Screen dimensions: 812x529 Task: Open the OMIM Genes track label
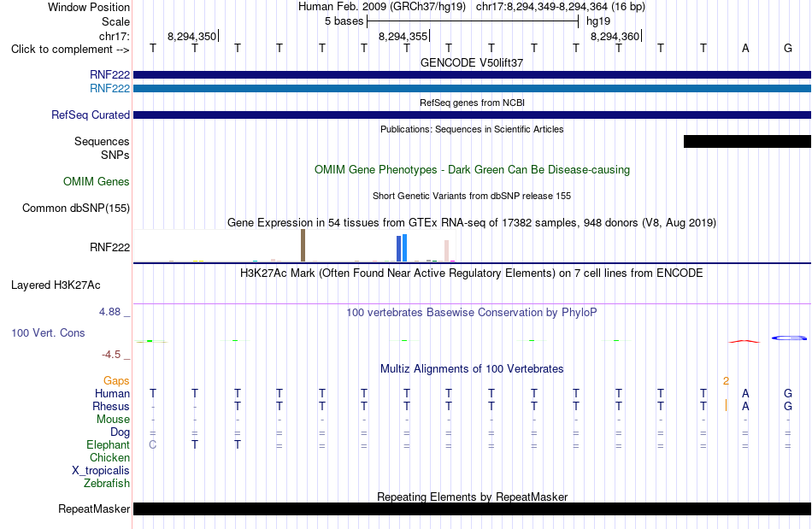click(97, 182)
